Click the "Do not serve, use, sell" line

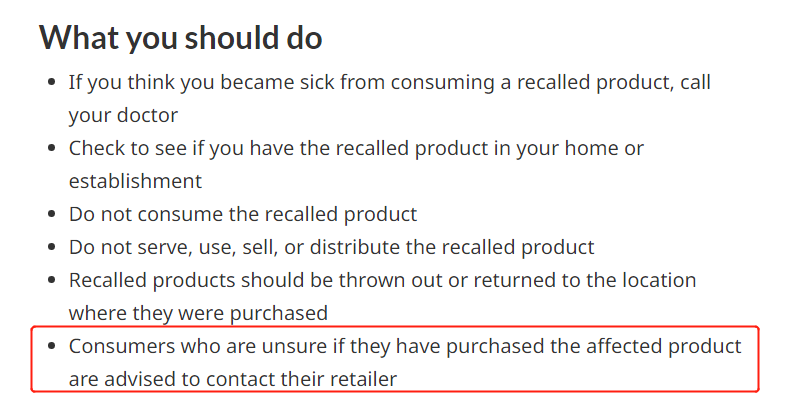click(x=331, y=248)
